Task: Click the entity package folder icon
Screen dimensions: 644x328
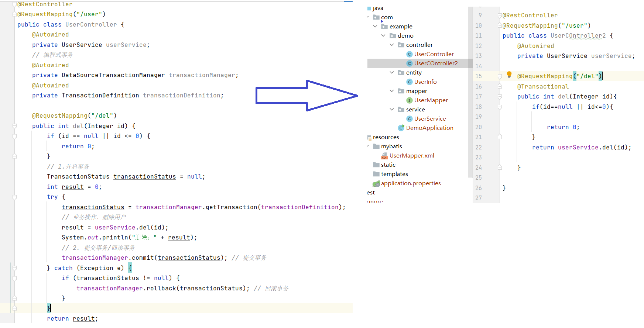Action: pyautogui.click(x=401, y=73)
